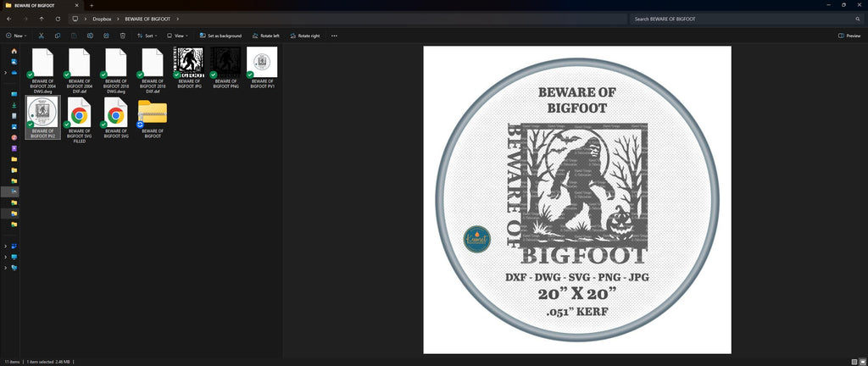The image size is (868, 366).
Task: Select BEWARE OF BIGFOOT 2004 DWG.dwg file
Action: [42, 70]
